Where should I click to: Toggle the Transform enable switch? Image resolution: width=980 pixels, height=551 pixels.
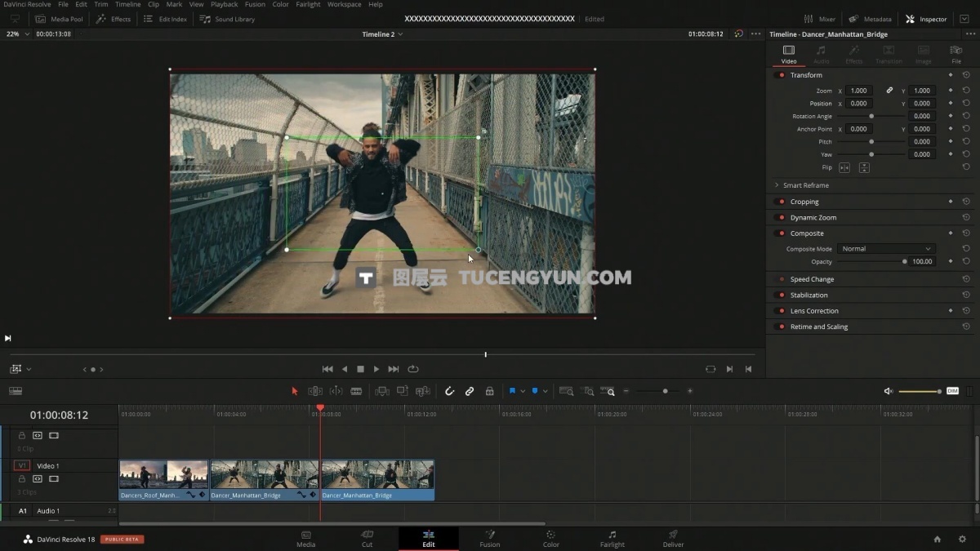(781, 75)
